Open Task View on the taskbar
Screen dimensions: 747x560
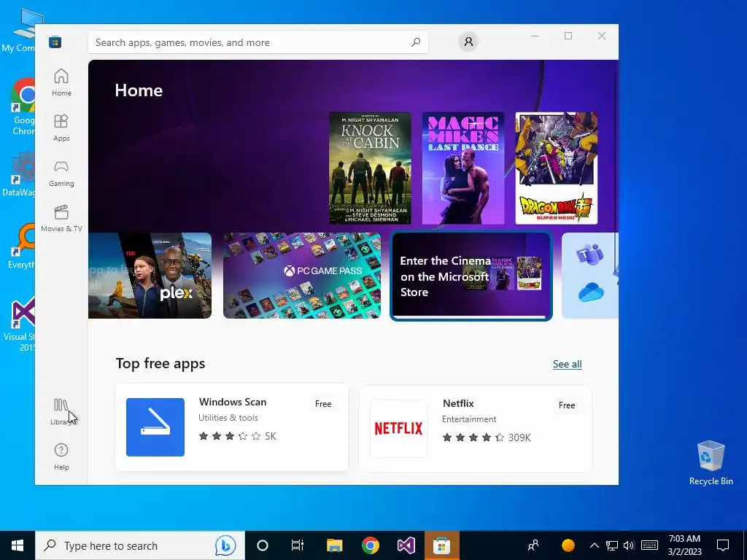click(x=298, y=545)
